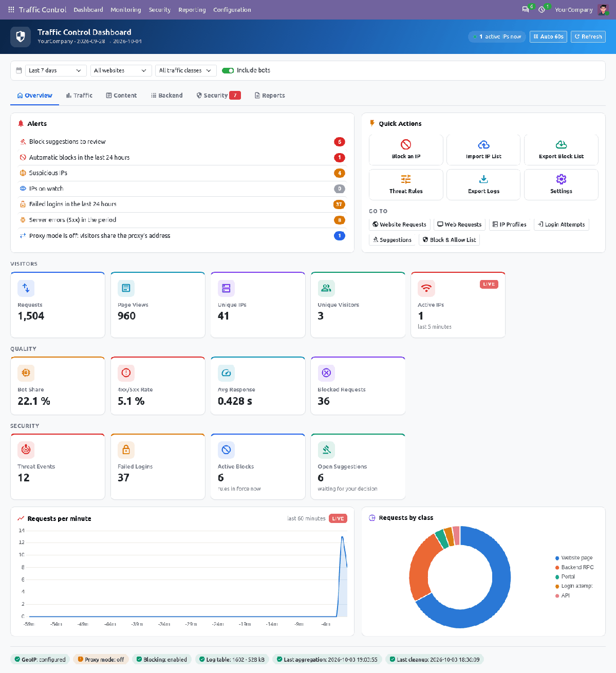Click the Settings gear icon
616x673 pixels.
[561, 179]
